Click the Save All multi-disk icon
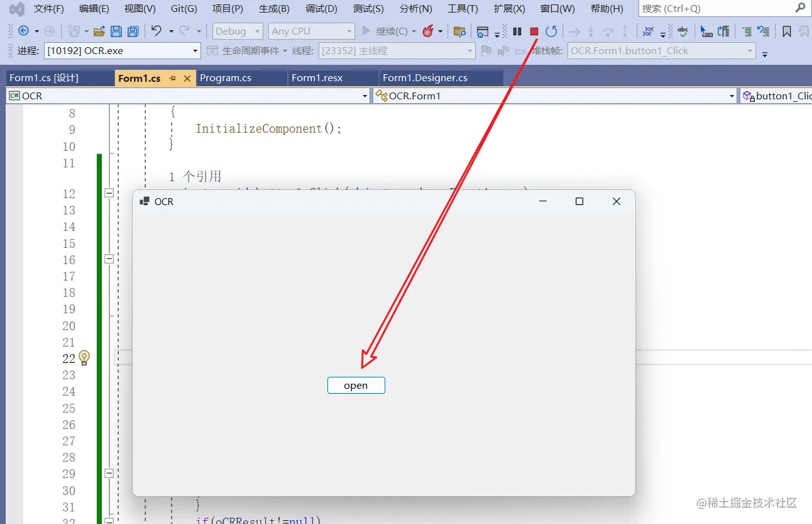This screenshot has width=812, height=524. [x=133, y=31]
